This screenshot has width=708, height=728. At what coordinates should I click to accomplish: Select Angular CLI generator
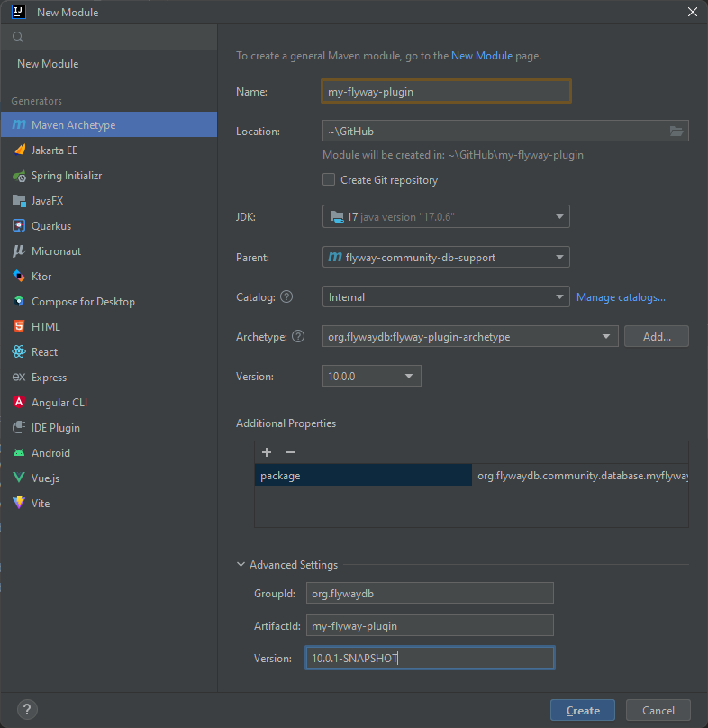click(x=109, y=402)
